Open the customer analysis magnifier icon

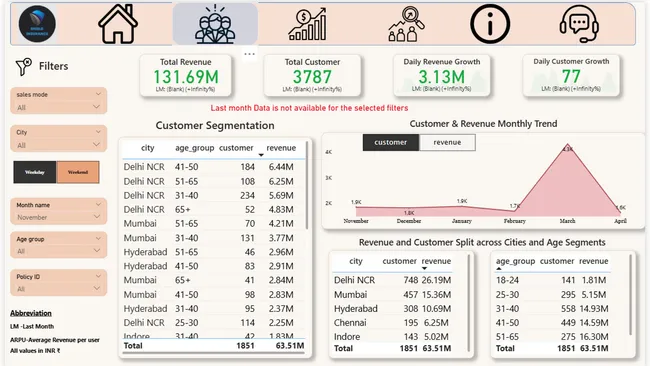[406, 24]
